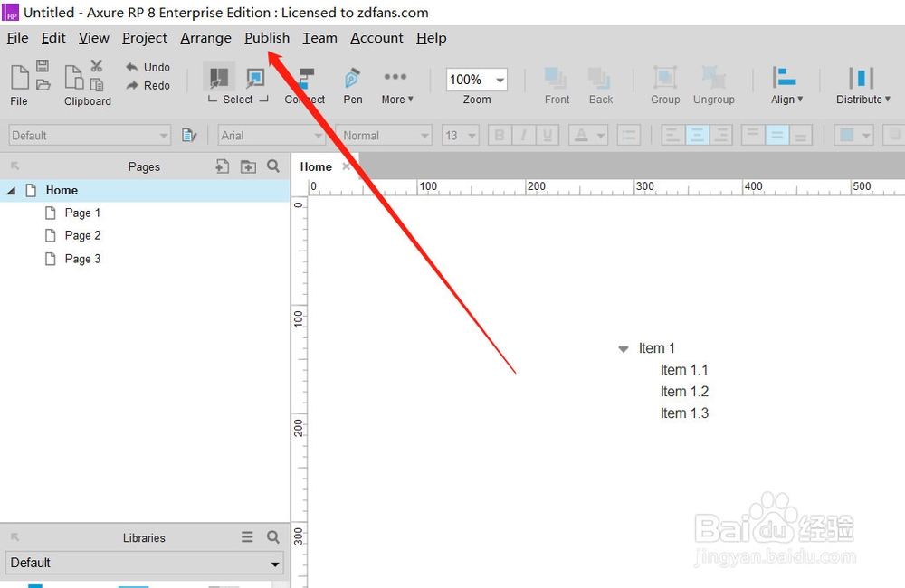Viewport: 905px width, 588px height.
Task: Click the Cut scissors icon
Action: click(97, 66)
